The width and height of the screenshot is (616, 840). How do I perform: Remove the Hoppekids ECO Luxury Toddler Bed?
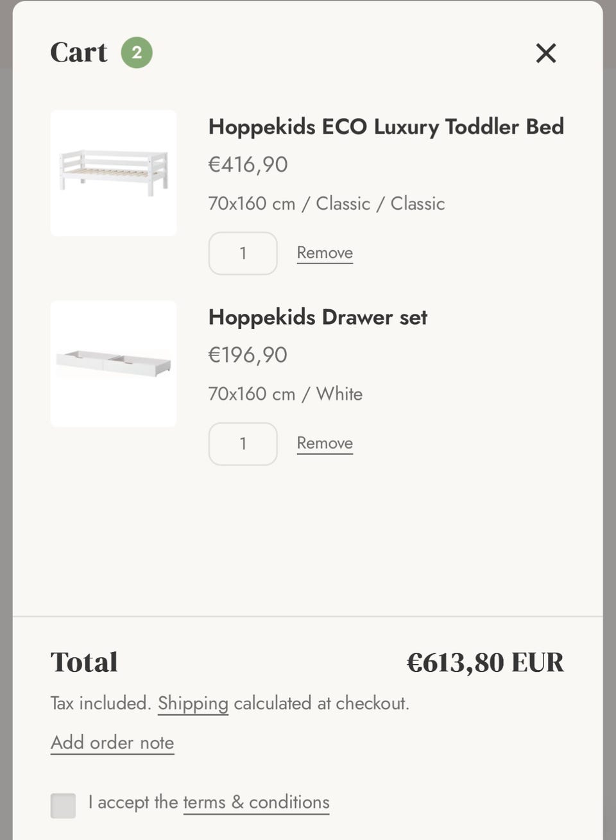tap(325, 253)
